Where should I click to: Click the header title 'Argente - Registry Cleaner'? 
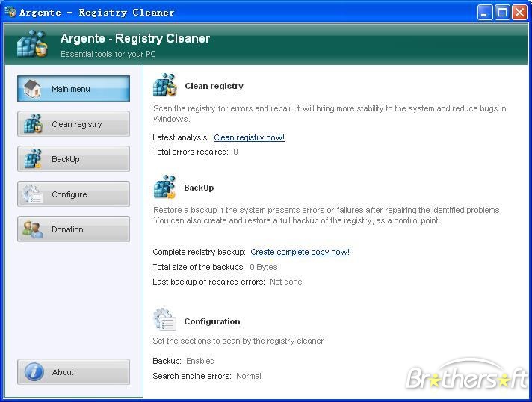pyautogui.click(x=135, y=38)
